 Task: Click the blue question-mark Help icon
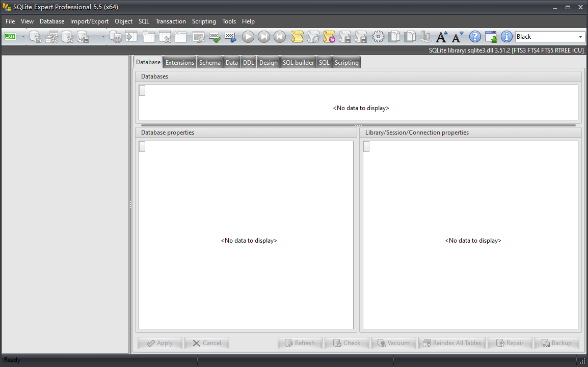pos(474,36)
